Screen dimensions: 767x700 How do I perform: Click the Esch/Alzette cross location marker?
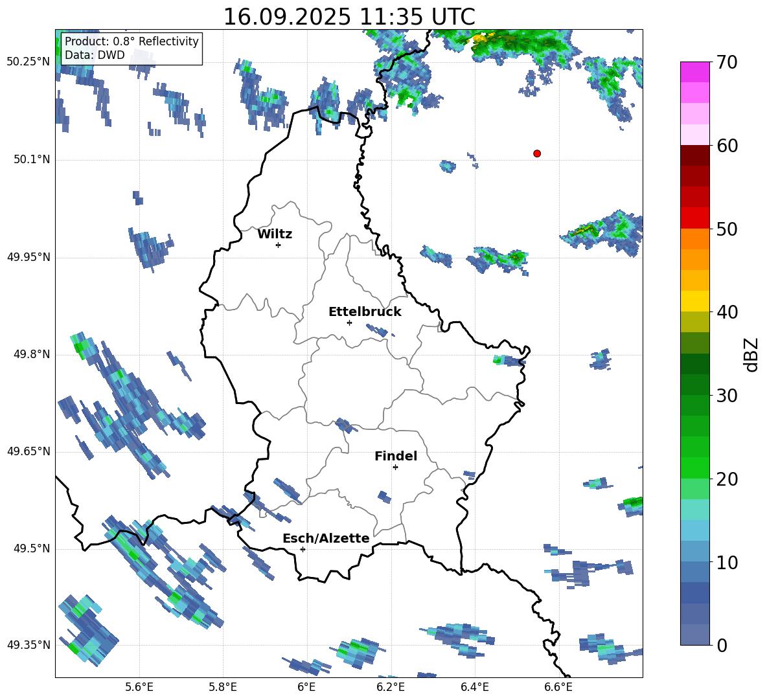[303, 549]
